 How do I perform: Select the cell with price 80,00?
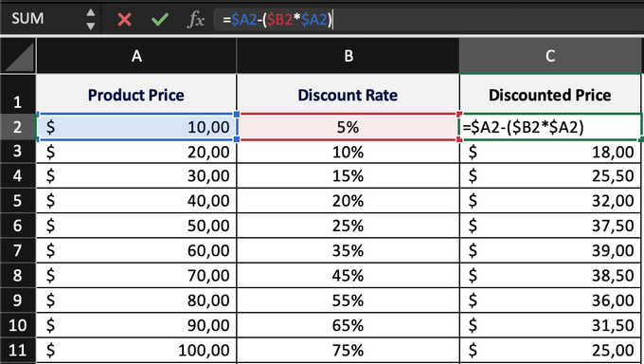[136, 300]
